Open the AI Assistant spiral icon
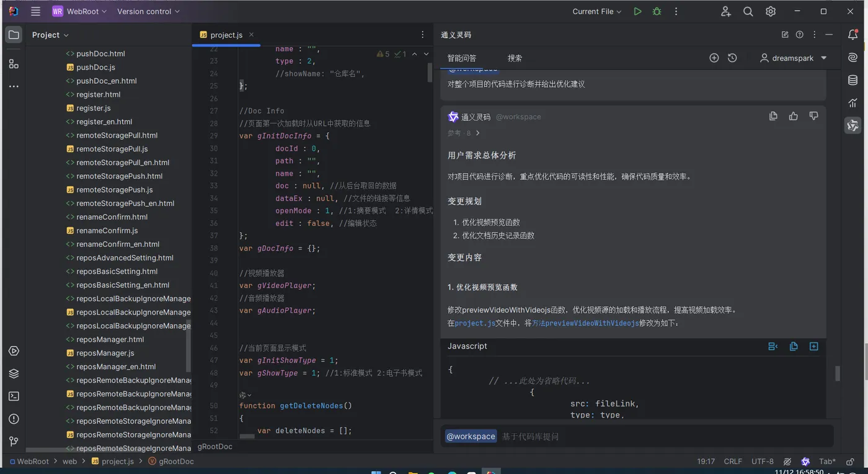Screen dimensions: 868x474 pos(853,58)
